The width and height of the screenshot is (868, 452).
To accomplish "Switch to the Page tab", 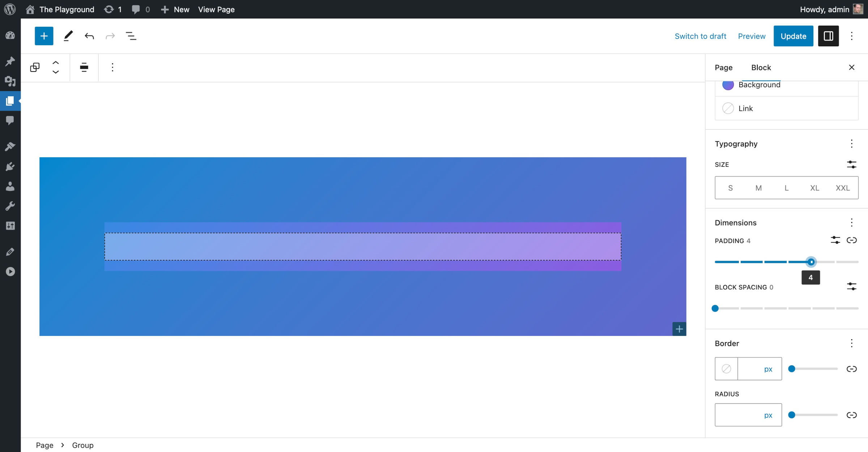I will [723, 67].
